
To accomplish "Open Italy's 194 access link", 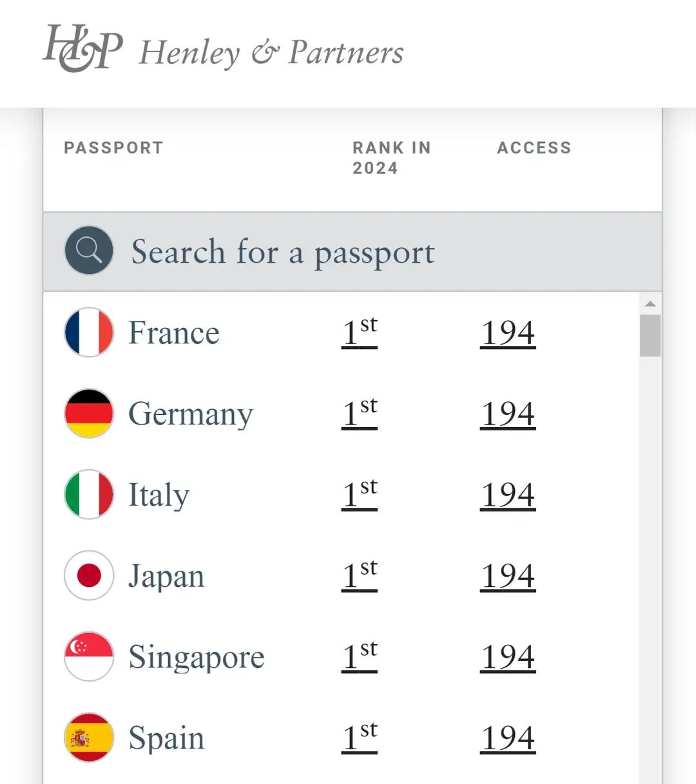I will click(508, 495).
